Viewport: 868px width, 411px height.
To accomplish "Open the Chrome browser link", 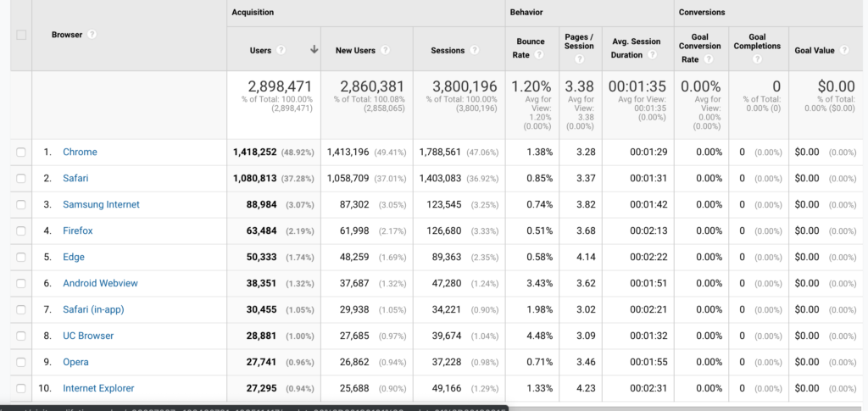I will click(80, 153).
